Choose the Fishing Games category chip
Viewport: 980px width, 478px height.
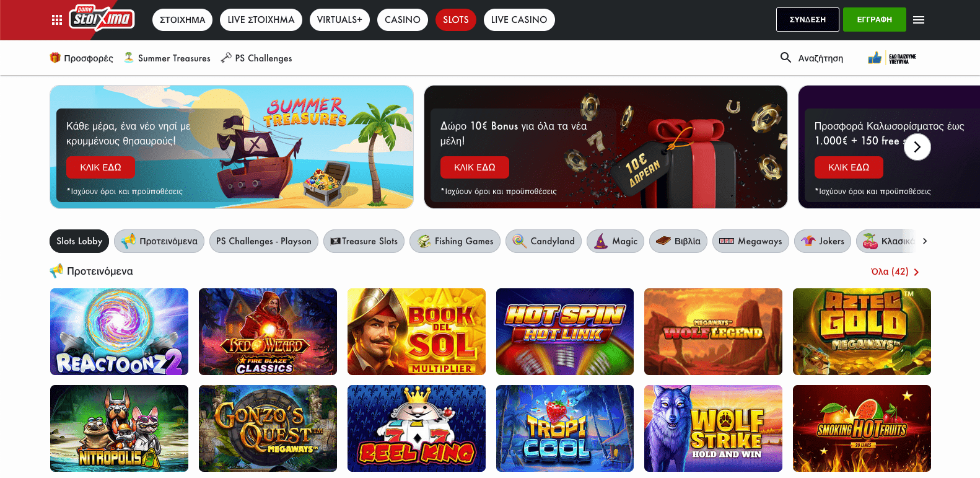coord(455,241)
